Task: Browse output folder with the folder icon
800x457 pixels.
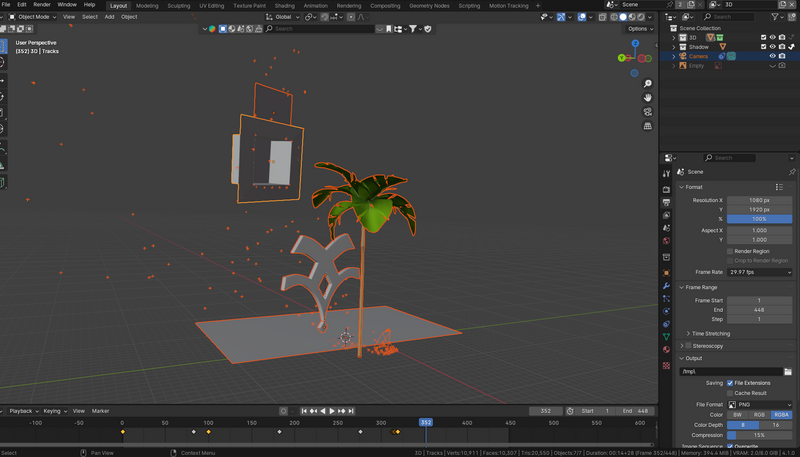Action: pos(788,371)
